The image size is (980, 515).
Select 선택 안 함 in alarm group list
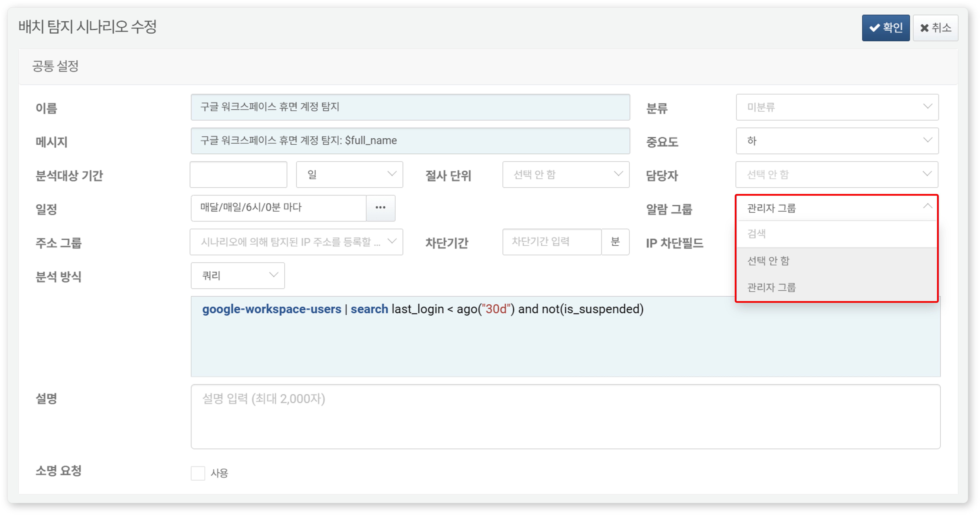click(x=837, y=261)
